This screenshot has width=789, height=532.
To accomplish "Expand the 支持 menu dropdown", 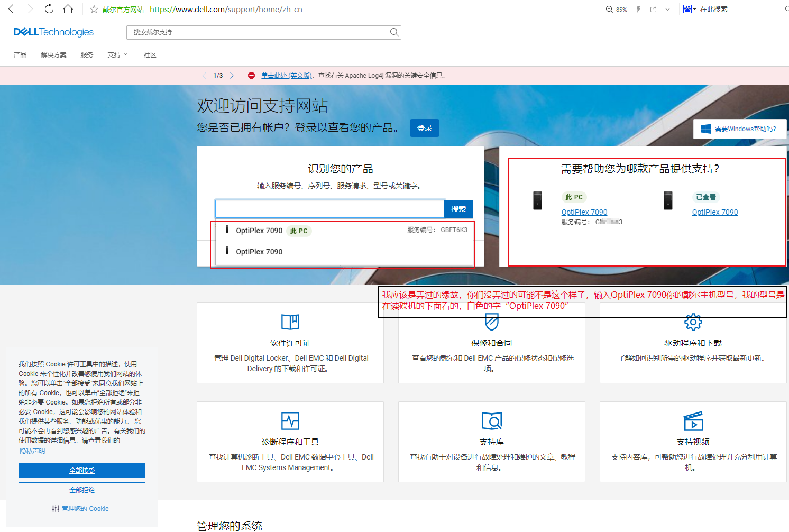I will [118, 55].
